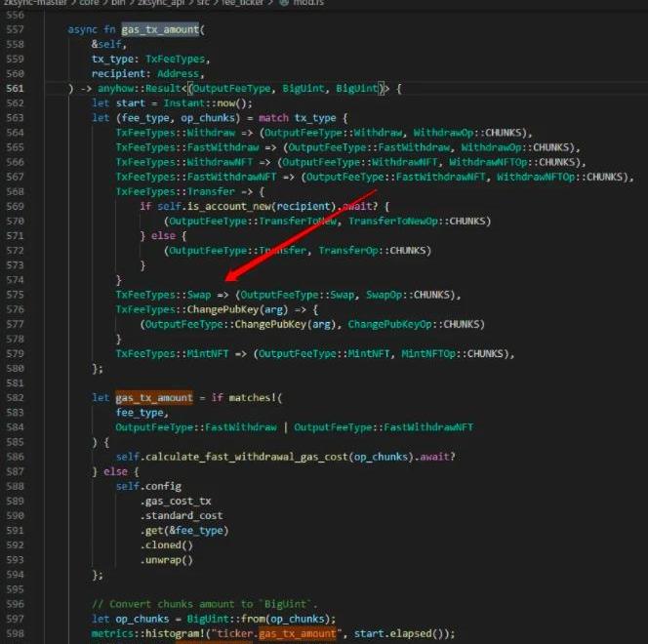This screenshot has width=648, height=644.
Task: Click the Rust file icon beside mod.rs
Action: pos(281,4)
